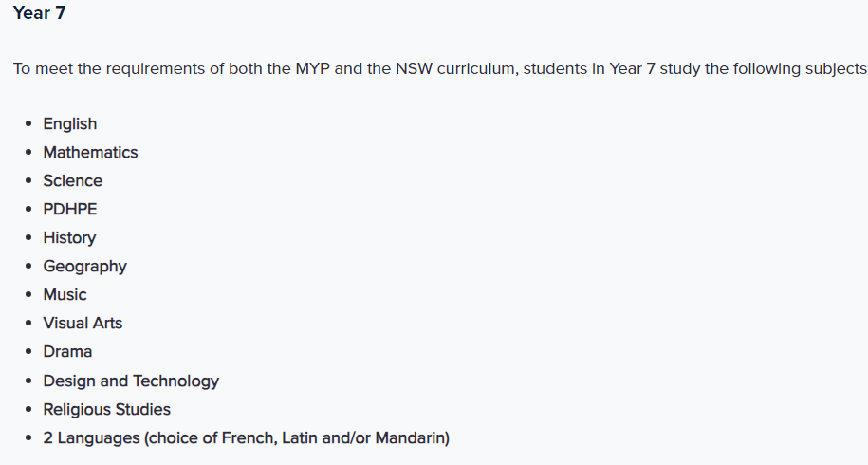Viewport: 868px width, 465px height.
Task: Click the English list item
Action: pos(70,123)
